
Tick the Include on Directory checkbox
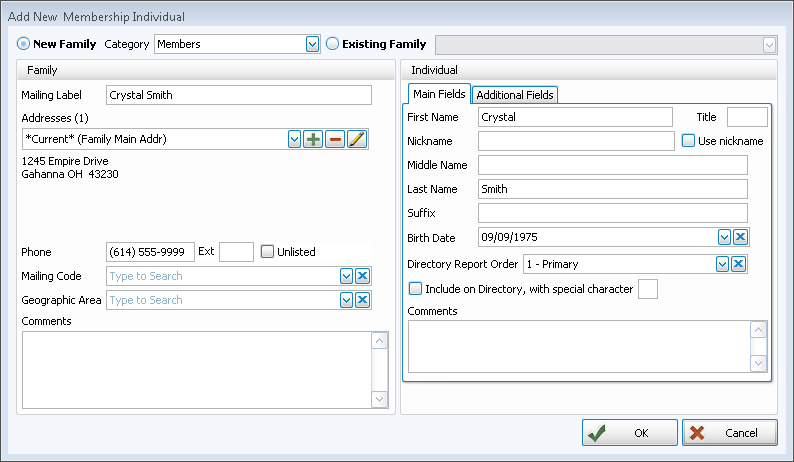[415, 289]
